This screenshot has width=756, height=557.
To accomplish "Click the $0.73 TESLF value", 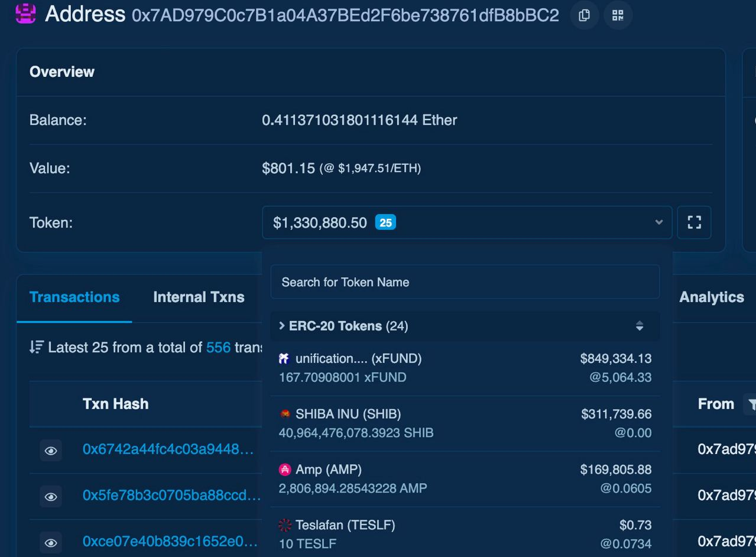I will (x=635, y=525).
